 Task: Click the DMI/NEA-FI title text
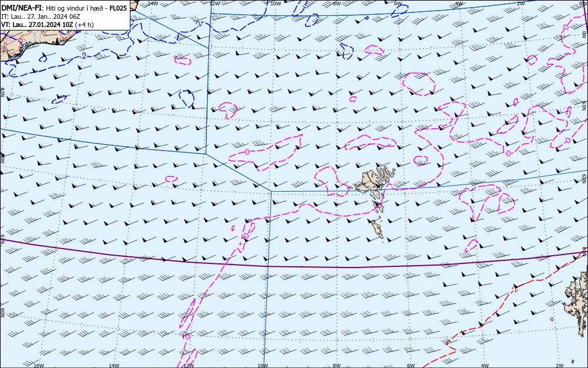pos(21,8)
